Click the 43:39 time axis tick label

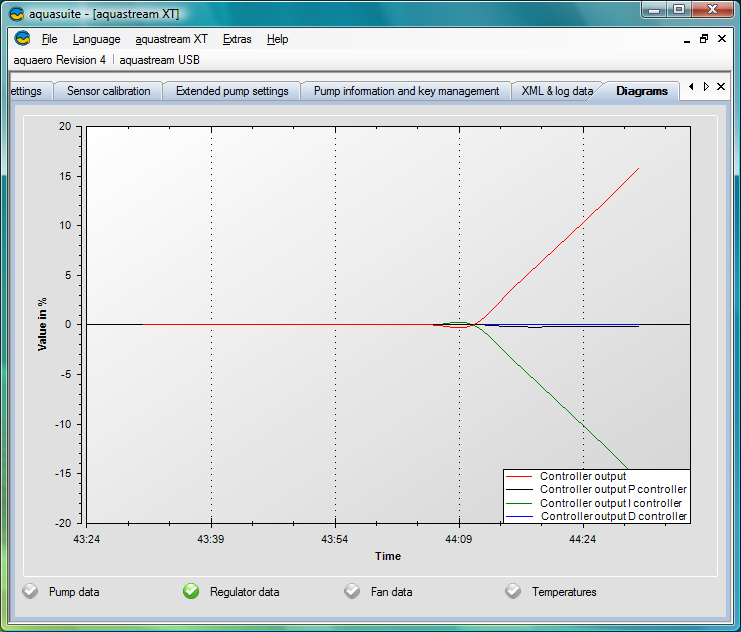(211, 539)
